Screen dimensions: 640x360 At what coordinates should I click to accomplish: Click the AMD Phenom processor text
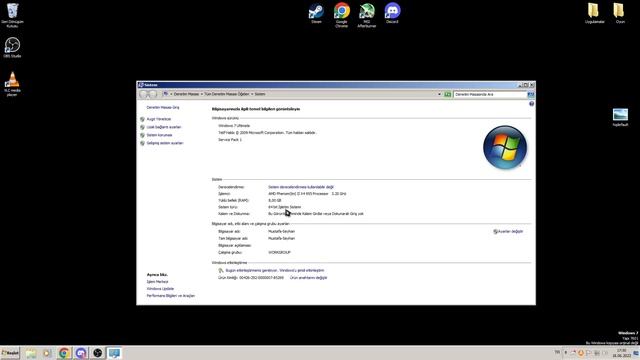point(307,193)
